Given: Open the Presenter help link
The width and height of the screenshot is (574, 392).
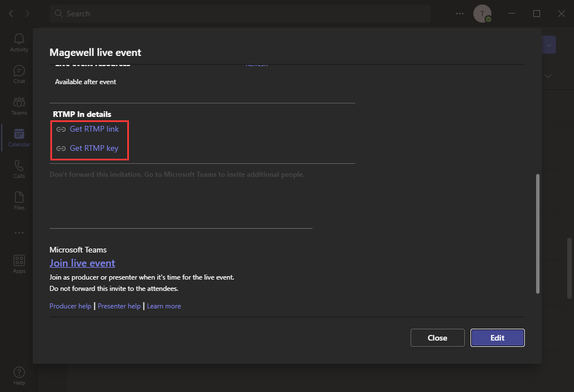Looking at the screenshot, I should (119, 306).
